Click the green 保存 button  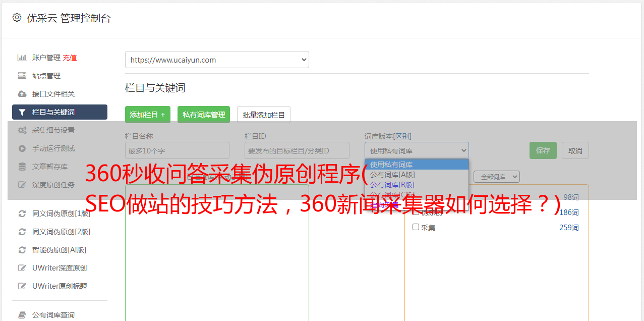tap(543, 150)
